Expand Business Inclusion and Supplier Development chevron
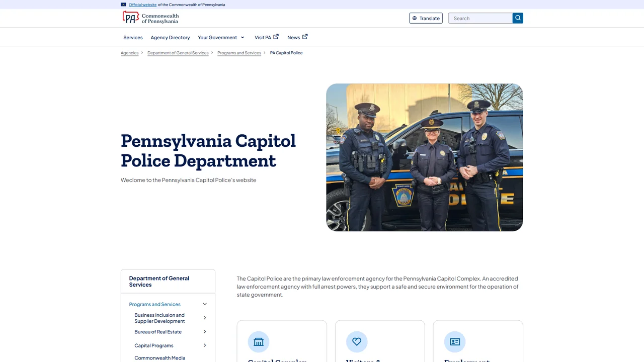This screenshot has width=644, height=362. click(x=205, y=318)
